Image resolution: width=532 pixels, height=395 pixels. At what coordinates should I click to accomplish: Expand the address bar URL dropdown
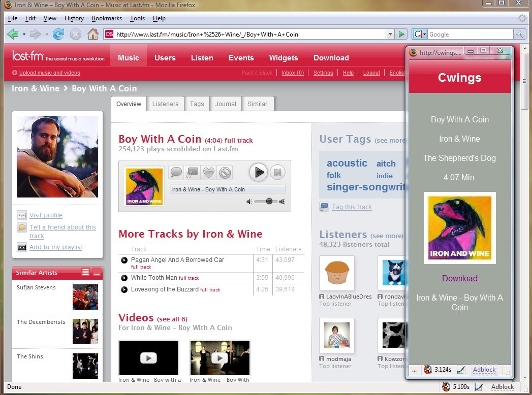pos(390,34)
